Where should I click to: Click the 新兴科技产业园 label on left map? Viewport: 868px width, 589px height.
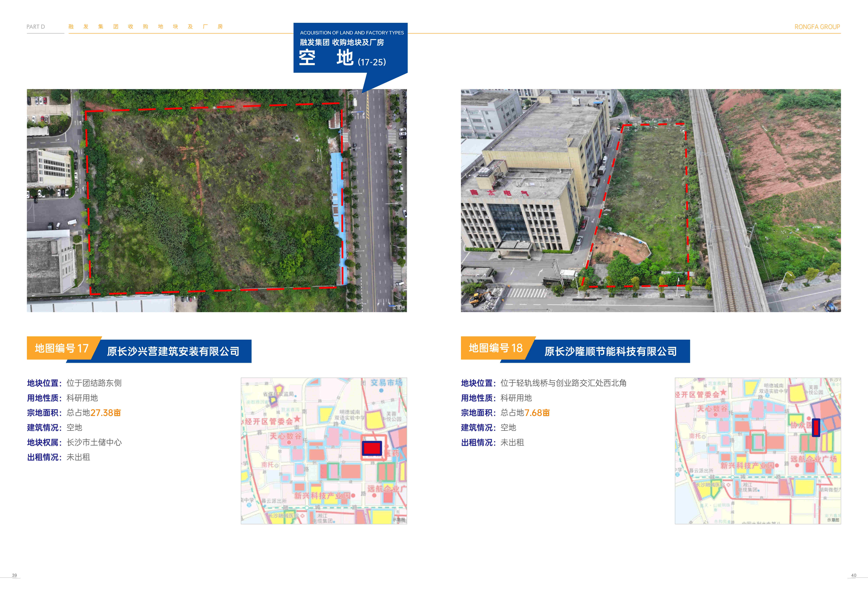click(x=322, y=496)
